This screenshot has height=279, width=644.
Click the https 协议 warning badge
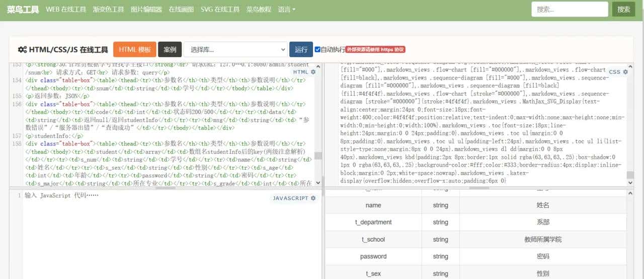point(375,49)
